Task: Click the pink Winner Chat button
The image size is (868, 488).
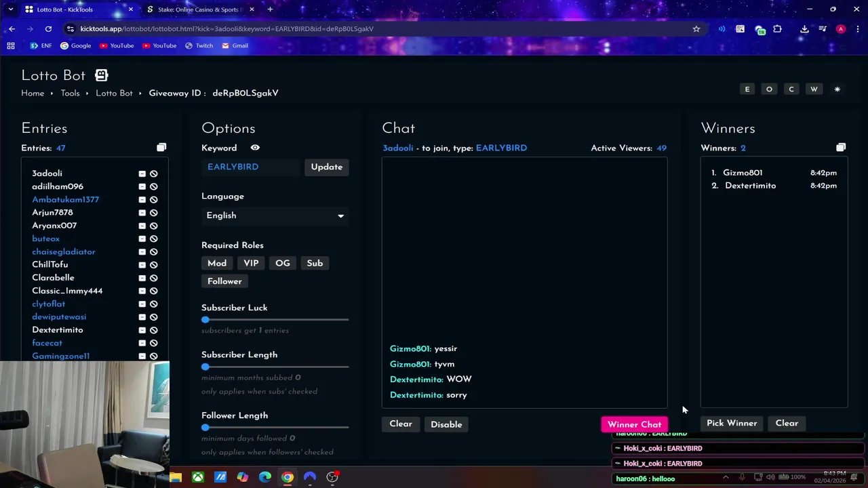Action: tap(635, 424)
